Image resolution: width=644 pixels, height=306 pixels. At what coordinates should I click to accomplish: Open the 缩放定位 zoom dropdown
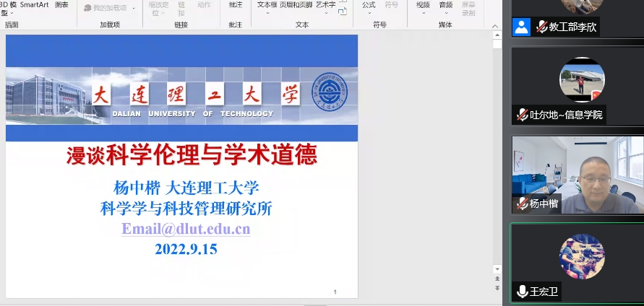158,9
